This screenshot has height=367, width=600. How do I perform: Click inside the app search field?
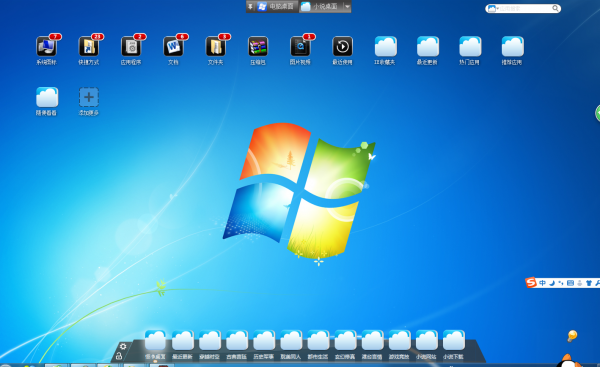(x=524, y=8)
